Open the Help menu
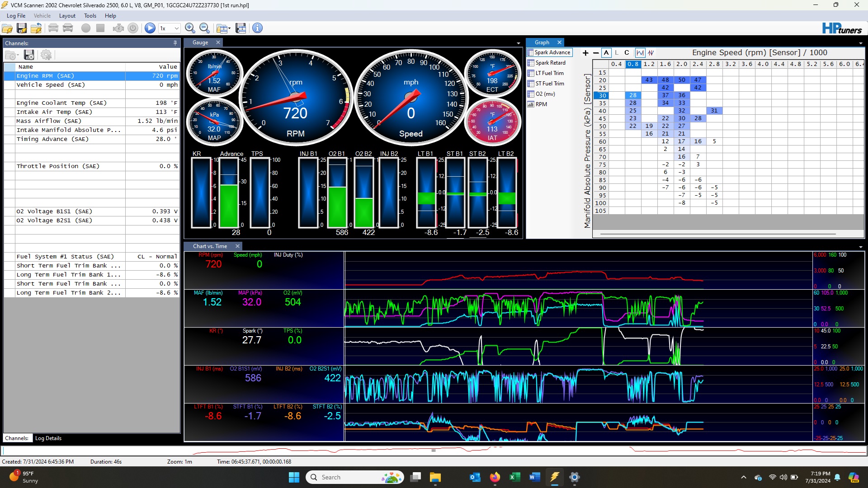868x488 pixels. point(110,16)
